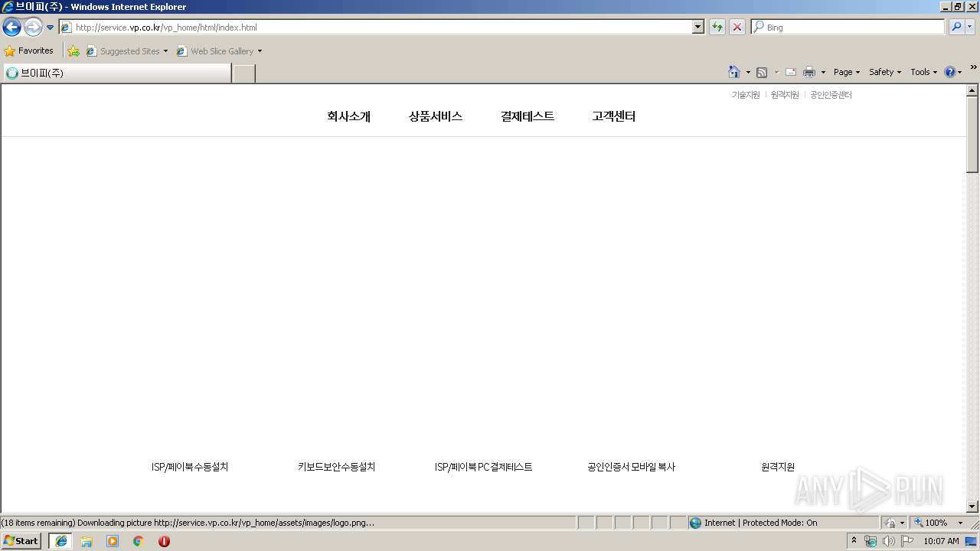The height and width of the screenshot is (551, 980).
Task: Click the Read Mail envelope icon
Action: [791, 72]
